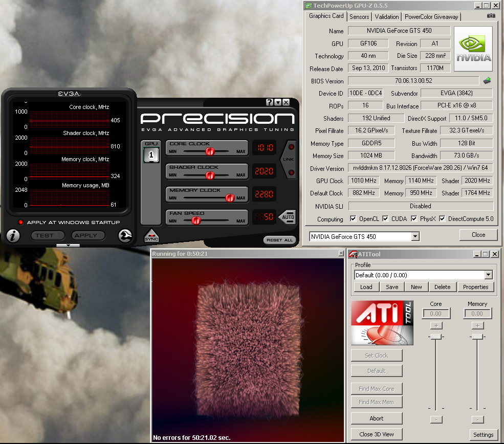The width and height of the screenshot is (504, 444).
Task: Toggle the OpenCL checkbox
Action: (353, 219)
